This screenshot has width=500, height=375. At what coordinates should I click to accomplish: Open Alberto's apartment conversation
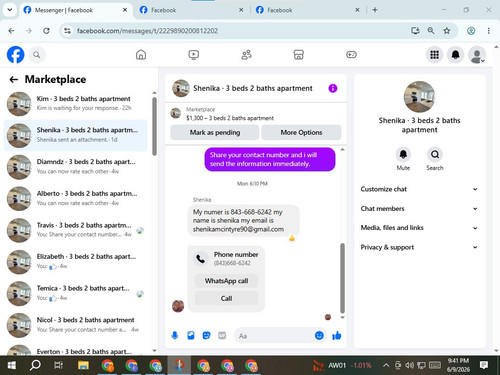(76, 198)
